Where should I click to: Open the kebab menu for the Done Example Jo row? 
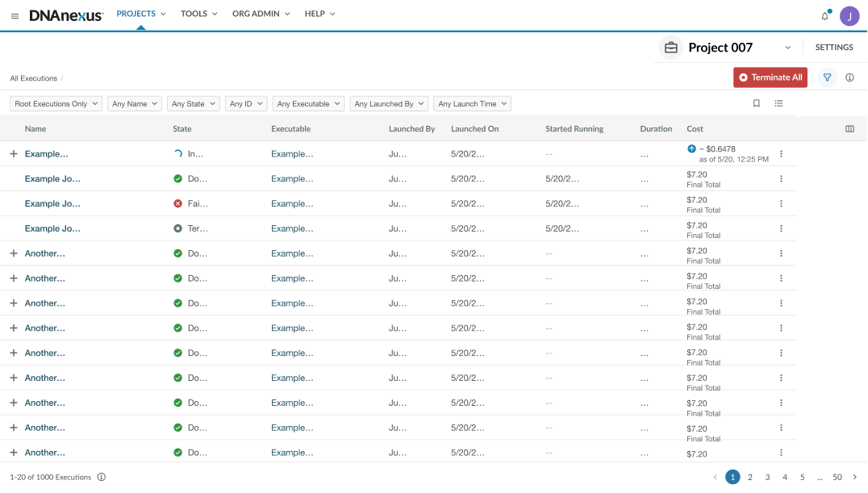(781, 179)
